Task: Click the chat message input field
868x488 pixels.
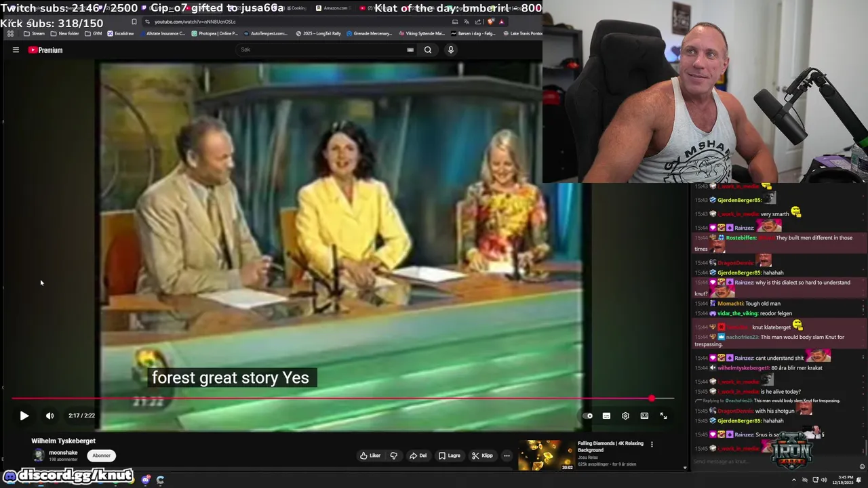Action: [773, 462]
